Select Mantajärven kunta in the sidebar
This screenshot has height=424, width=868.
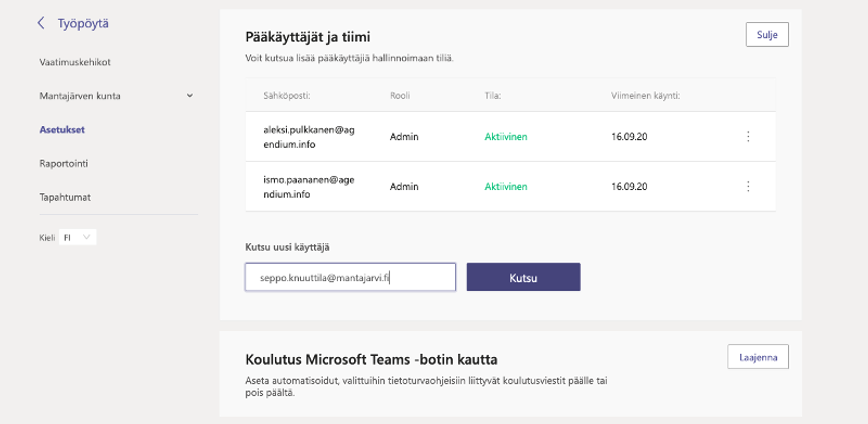point(80,96)
